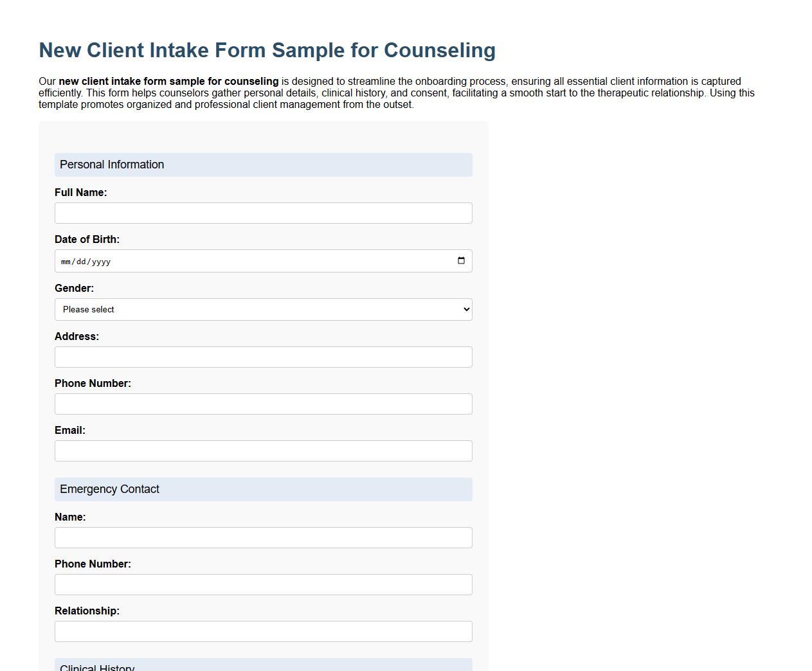Click the Full Name input field
The width and height of the screenshot is (812, 671).
pos(264,213)
